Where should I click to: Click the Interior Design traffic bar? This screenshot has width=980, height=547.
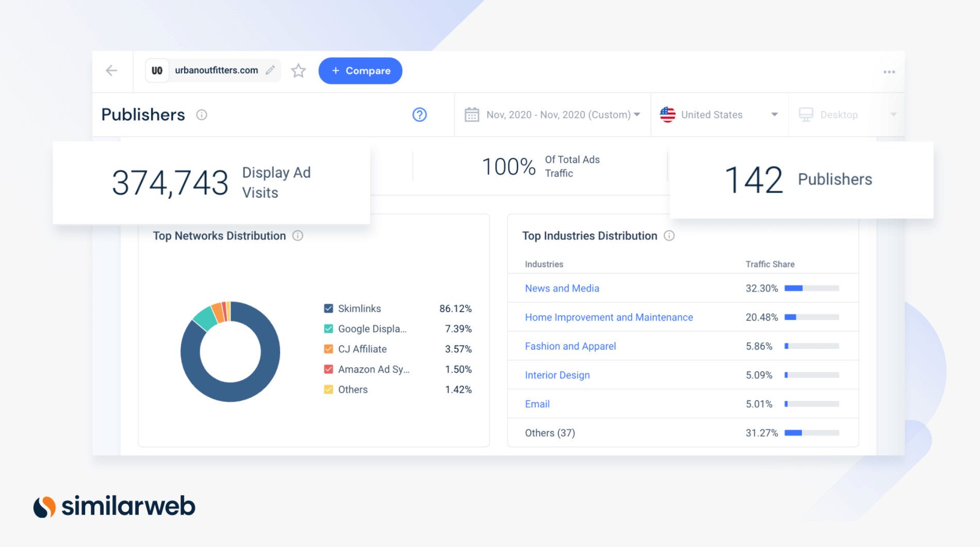tap(812, 375)
